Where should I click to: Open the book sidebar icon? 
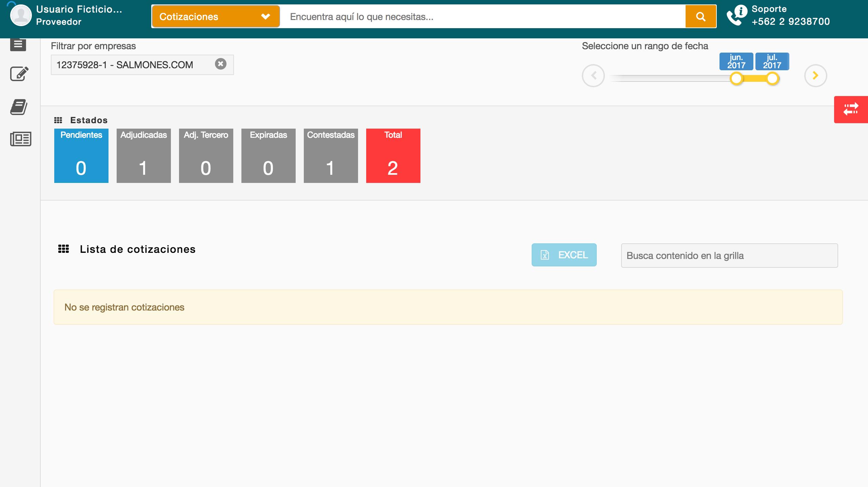[19, 107]
